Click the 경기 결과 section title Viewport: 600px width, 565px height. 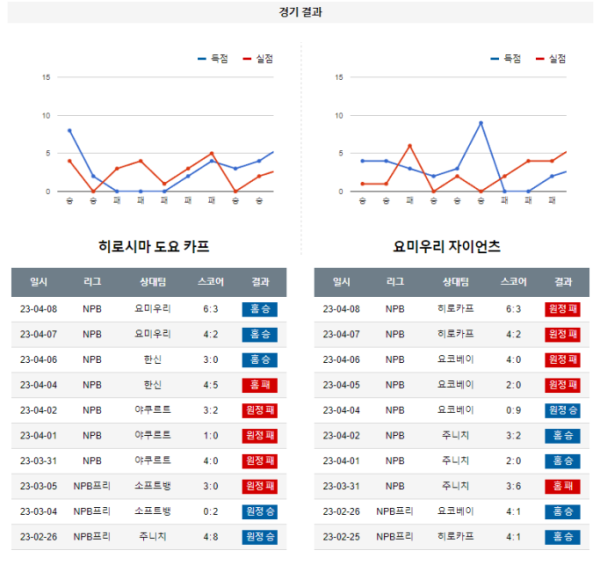(x=300, y=12)
